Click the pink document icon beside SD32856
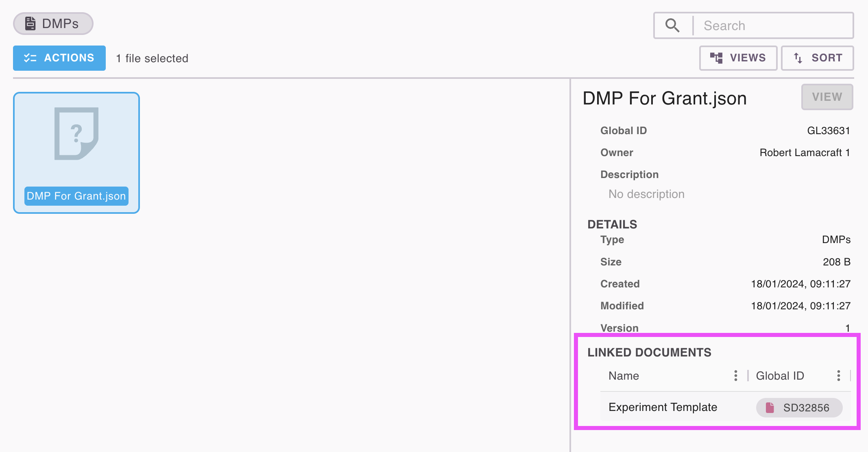This screenshot has height=452, width=868. point(770,408)
